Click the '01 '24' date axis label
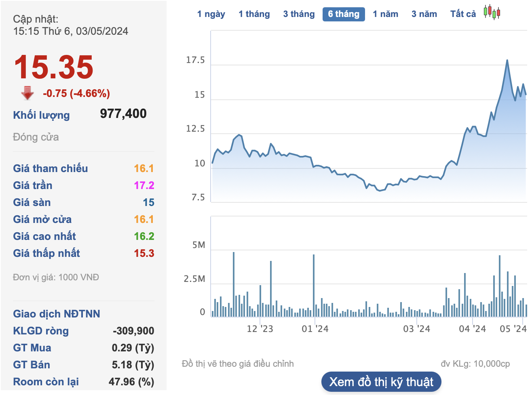532x395 pixels. coord(315,329)
